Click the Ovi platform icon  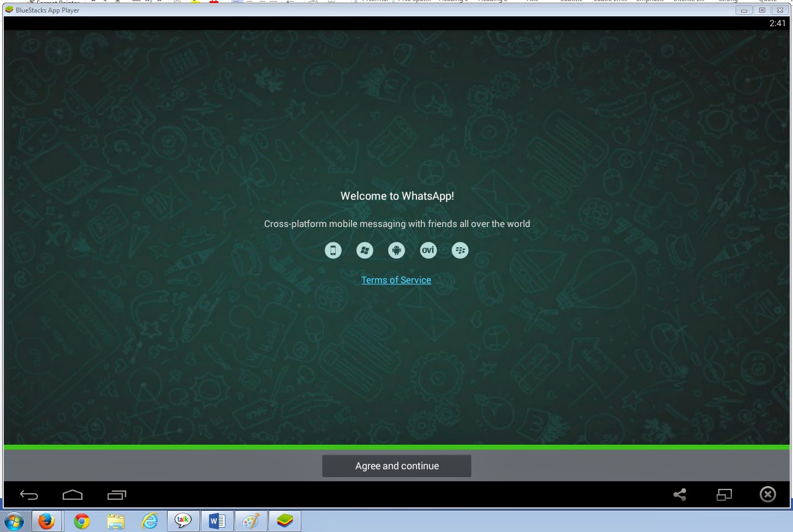tap(428, 250)
